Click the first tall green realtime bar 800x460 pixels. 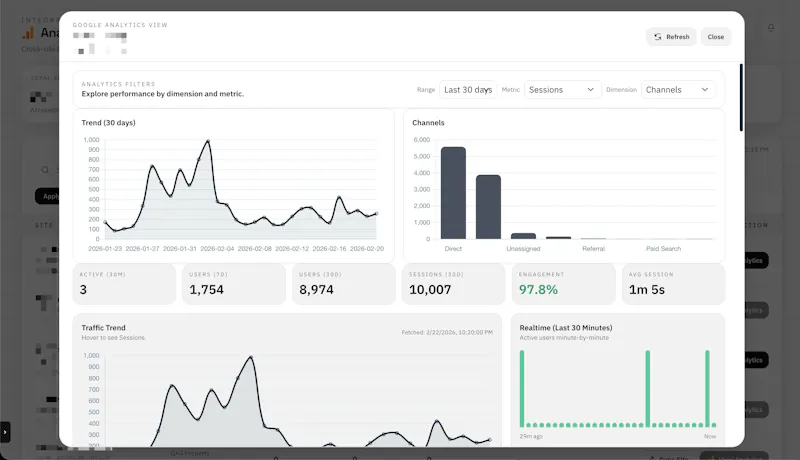(522, 389)
